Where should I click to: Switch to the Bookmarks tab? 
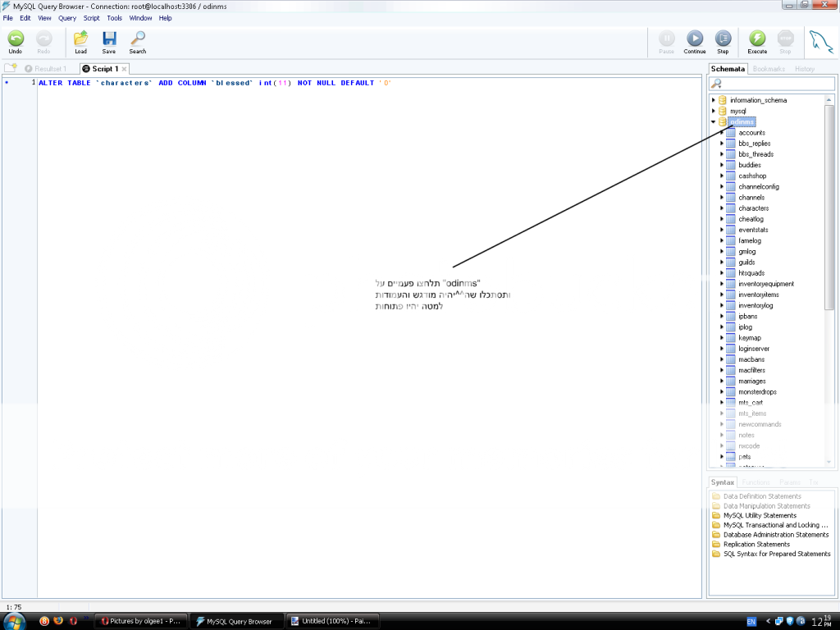pyautogui.click(x=769, y=69)
